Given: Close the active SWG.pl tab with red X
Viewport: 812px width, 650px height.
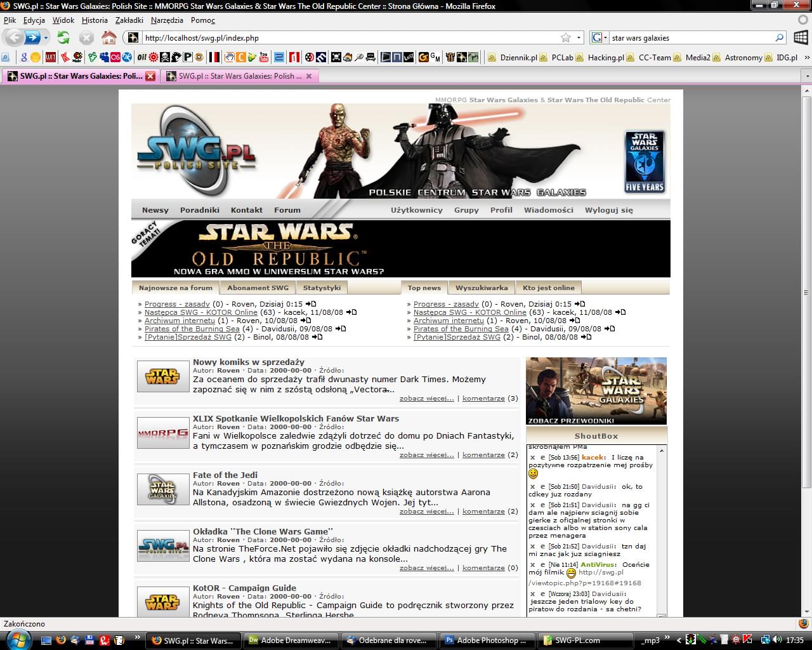Looking at the screenshot, I should point(150,76).
